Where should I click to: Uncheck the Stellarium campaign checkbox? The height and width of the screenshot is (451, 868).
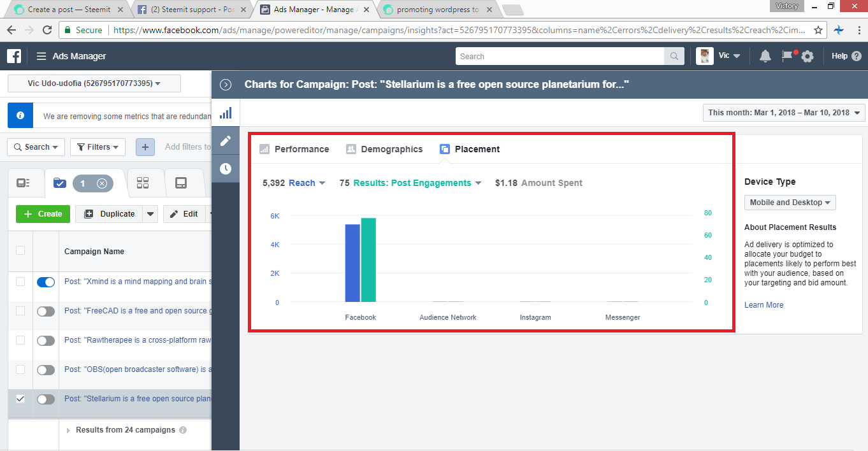pyautogui.click(x=20, y=399)
